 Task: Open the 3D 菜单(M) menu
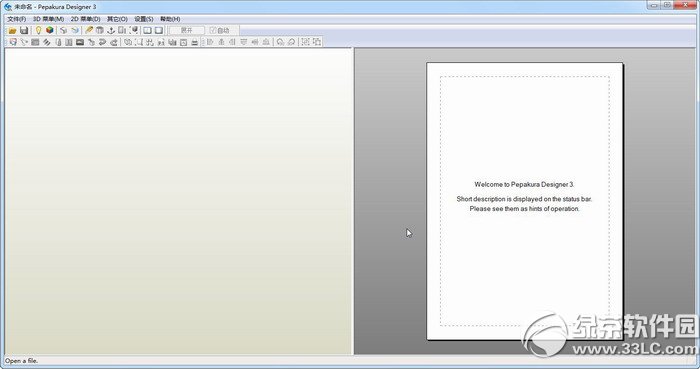(48, 19)
